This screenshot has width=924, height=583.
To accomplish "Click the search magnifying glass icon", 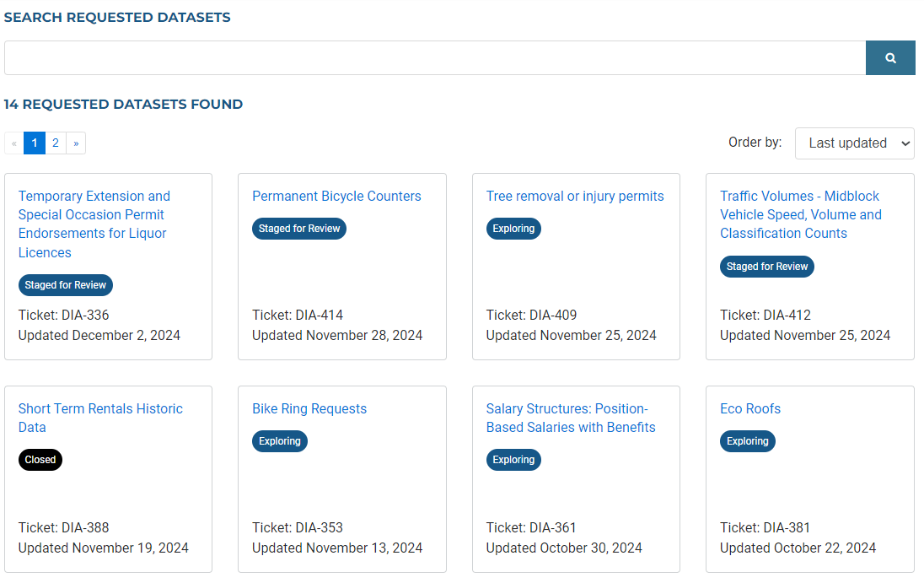I will coord(890,57).
